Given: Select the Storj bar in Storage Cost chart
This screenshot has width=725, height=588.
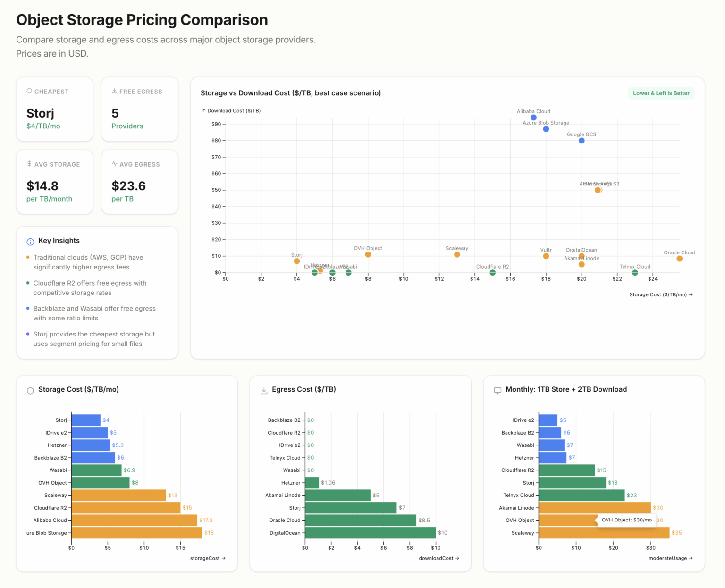Looking at the screenshot, I should point(85,420).
